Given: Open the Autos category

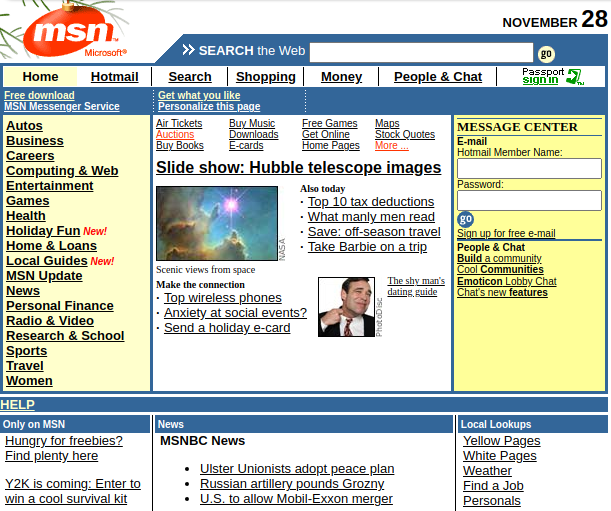Looking at the screenshot, I should (x=24, y=126).
